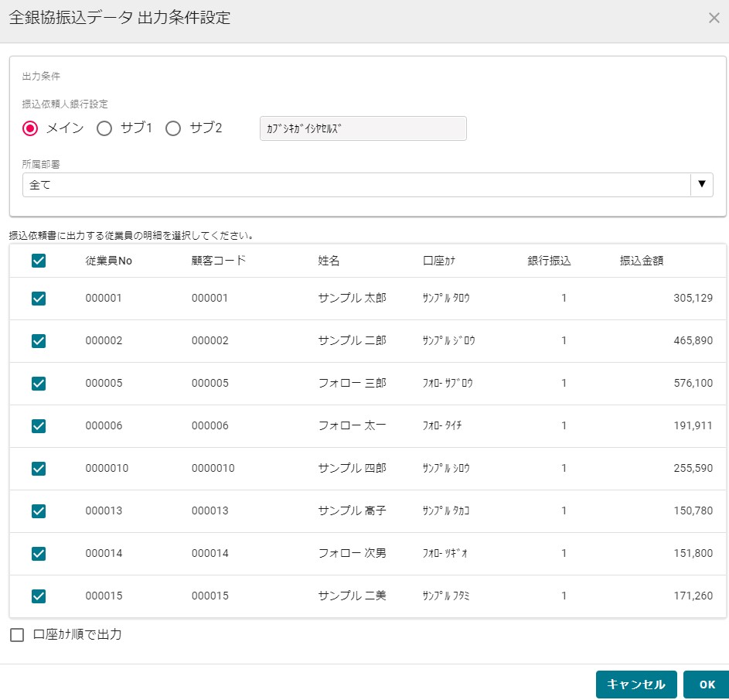The height and width of the screenshot is (700, 729).
Task: Enable 口座ｶﾅ順で出力 option
Action: click(x=17, y=635)
